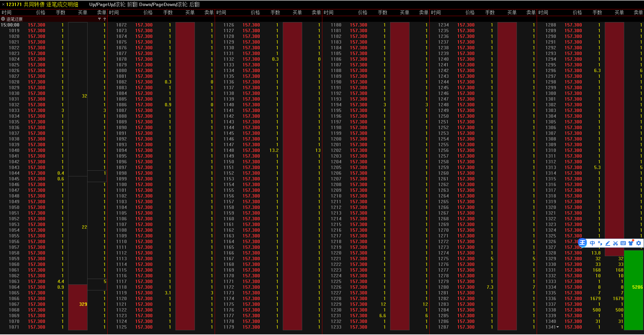Click the 168 volume in row 1331

tap(597, 270)
